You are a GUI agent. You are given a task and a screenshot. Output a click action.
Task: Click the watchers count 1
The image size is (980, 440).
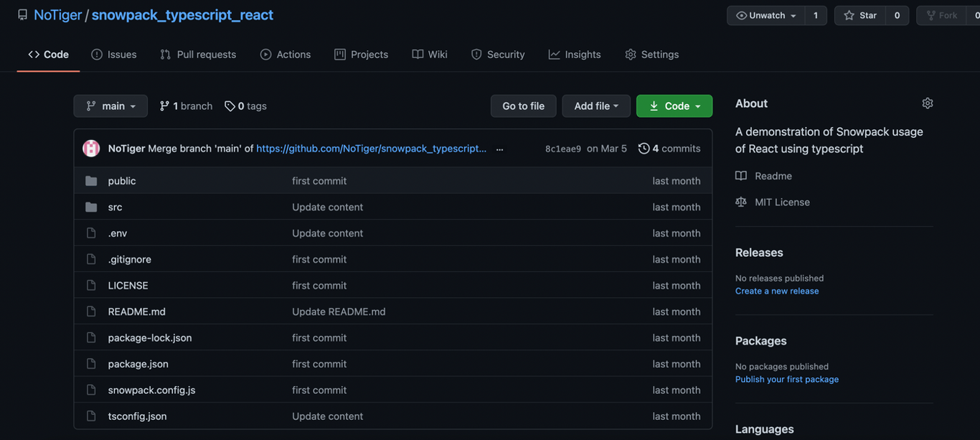click(816, 16)
